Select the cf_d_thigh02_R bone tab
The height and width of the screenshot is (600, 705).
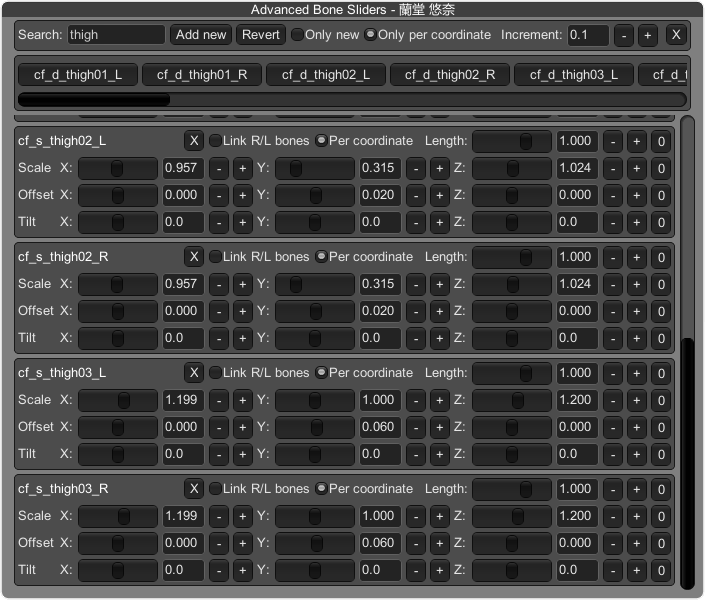[x=450, y=75]
